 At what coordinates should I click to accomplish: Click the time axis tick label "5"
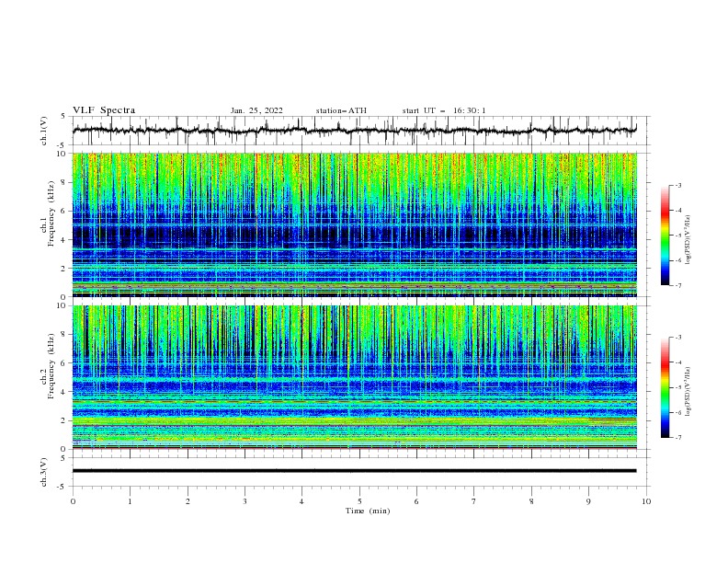[x=359, y=501]
